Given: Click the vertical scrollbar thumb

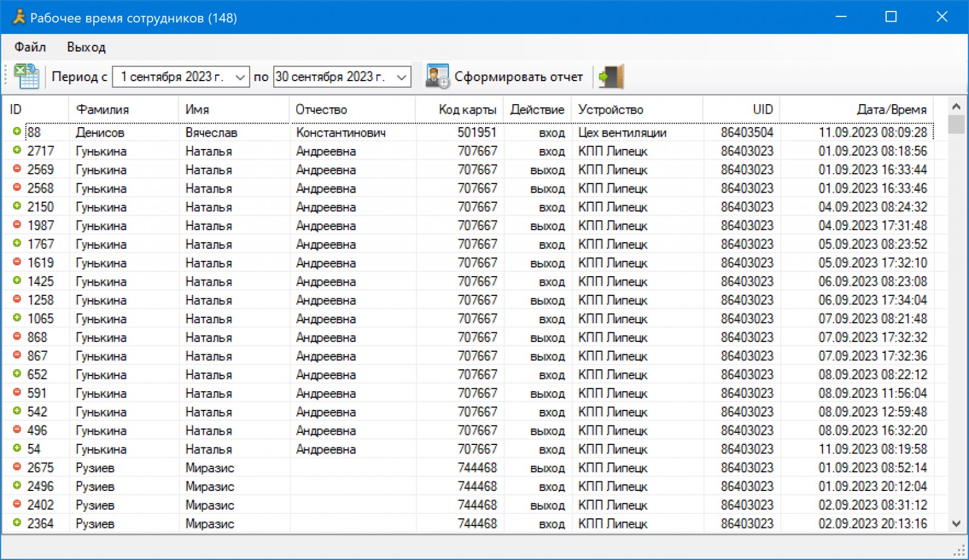Looking at the screenshot, I should click(956, 125).
